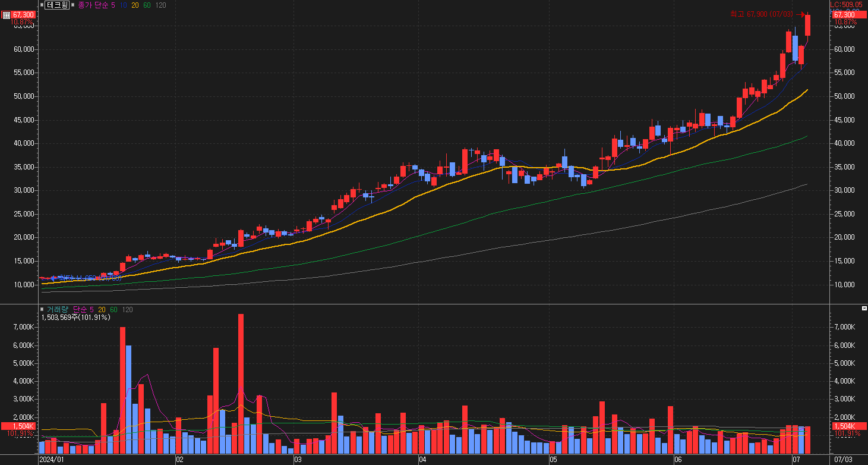
Task: Click the small square marker before 종가 단순
Action: (73, 5)
